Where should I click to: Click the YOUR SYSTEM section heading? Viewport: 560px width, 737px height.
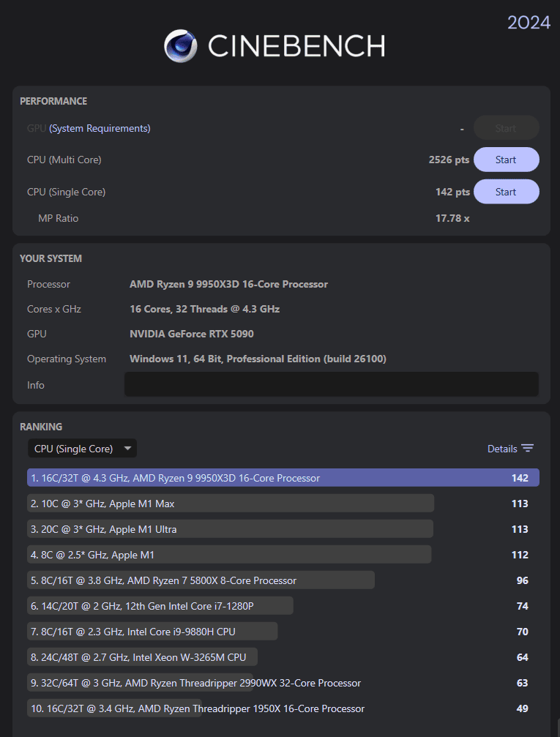point(51,258)
